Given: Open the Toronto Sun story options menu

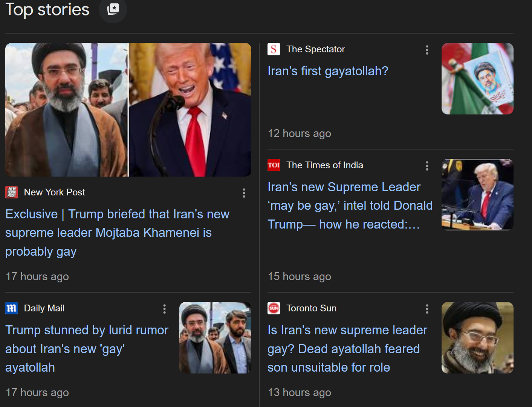Looking at the screenshot, I should 427,309.
